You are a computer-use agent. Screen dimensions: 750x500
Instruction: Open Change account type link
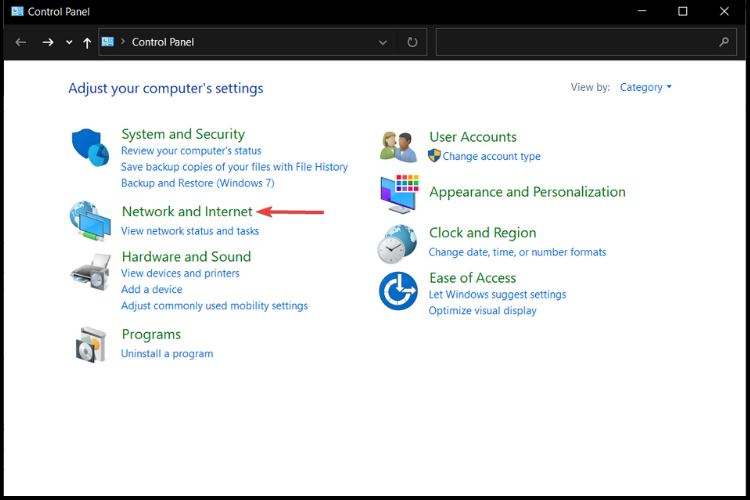point(491,156)
